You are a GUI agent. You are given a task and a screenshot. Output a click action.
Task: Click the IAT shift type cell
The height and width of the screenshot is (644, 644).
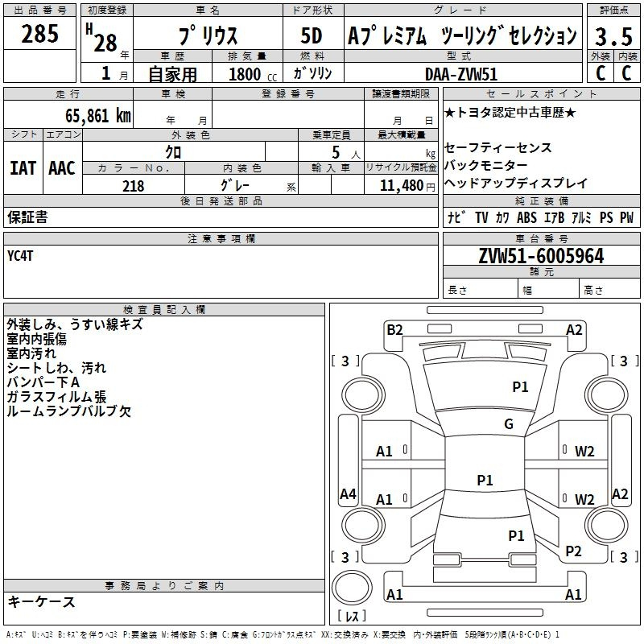(x=23, y=167)
